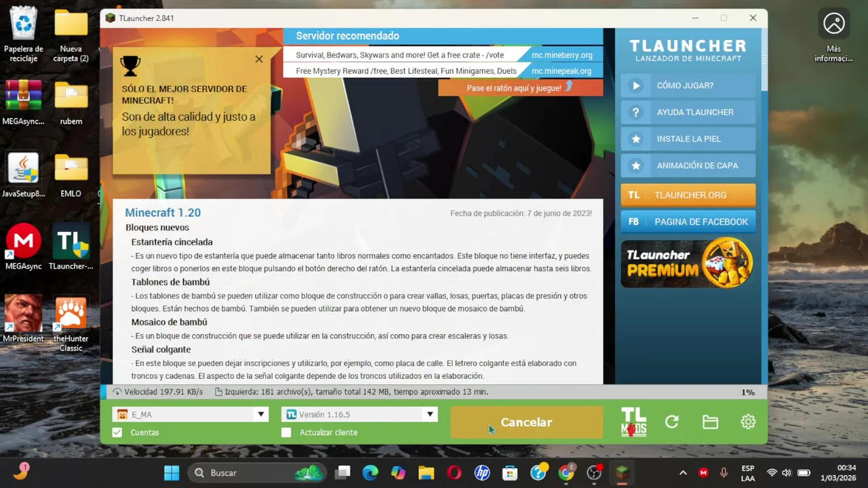Click the TL icon on the TLAUNCHER.ORG button
Viewport: 868px width, 488px height.
click(634, 195)
